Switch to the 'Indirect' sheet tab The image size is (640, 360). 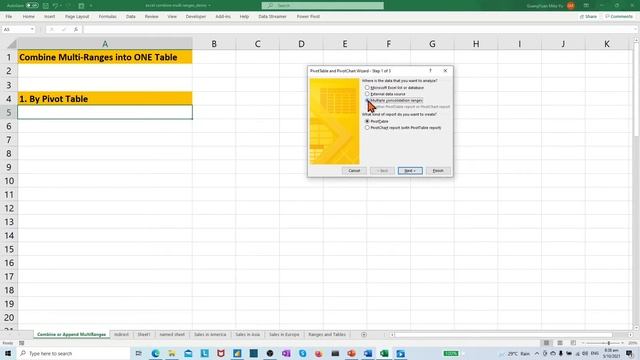[121, 334]
